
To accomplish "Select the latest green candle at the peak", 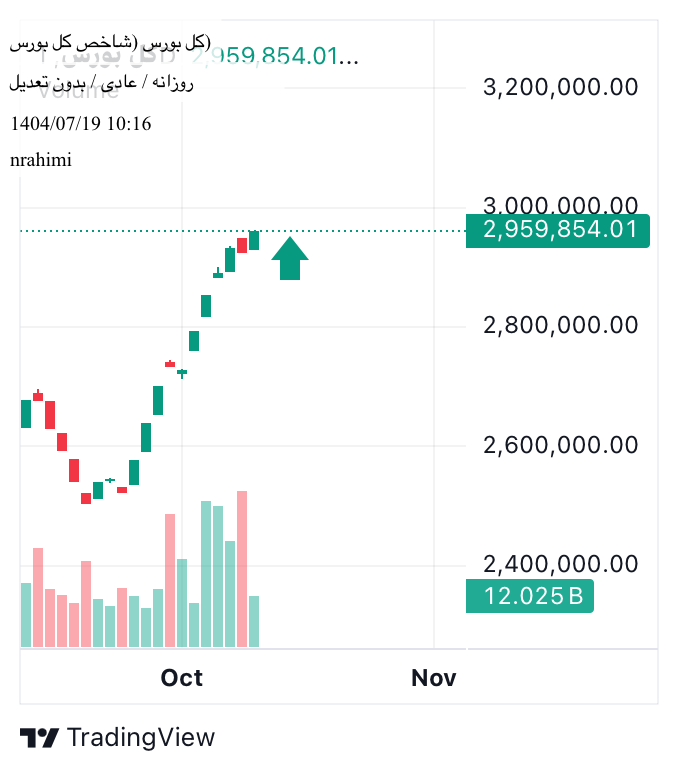I will pyautogui.click(x=254, y=240).
